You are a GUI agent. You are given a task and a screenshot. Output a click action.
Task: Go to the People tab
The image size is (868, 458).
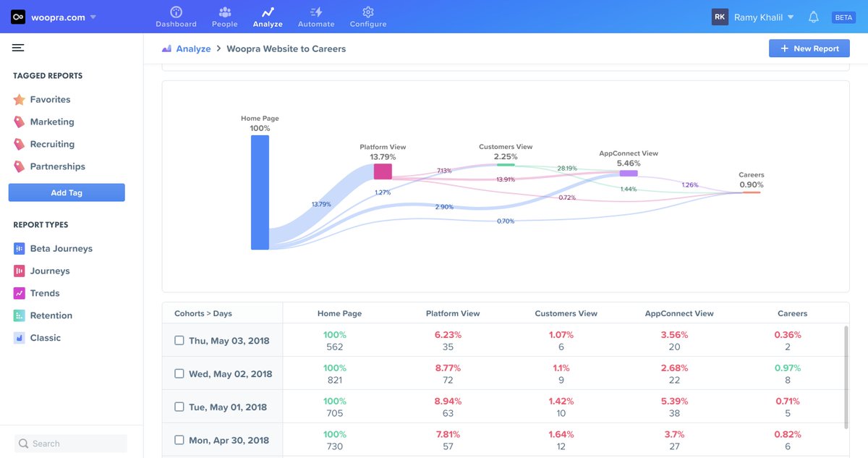pos(224,17)
